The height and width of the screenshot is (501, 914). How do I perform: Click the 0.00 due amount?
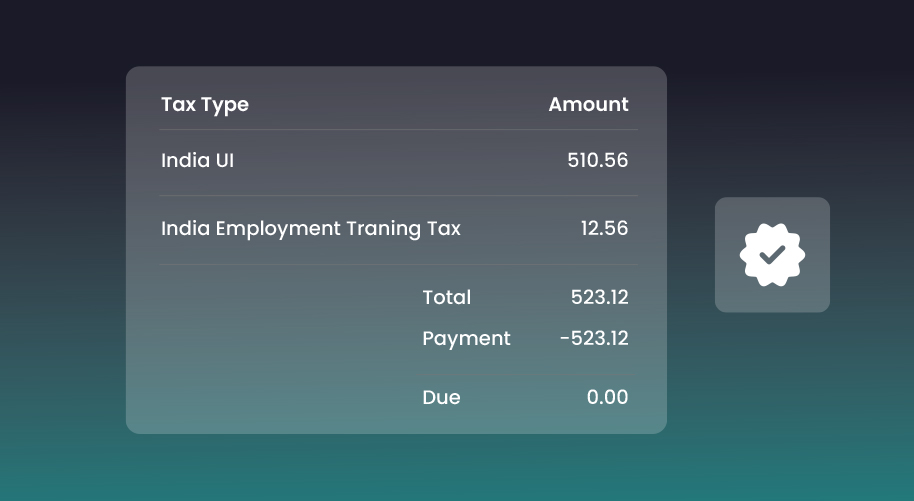coord(607,397)
